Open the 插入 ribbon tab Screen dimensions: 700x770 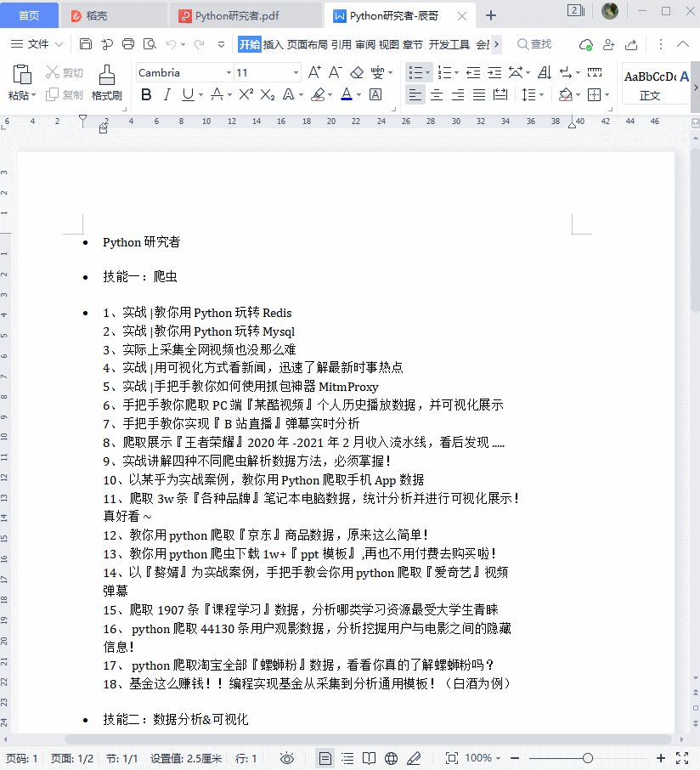tap(273, 44)
